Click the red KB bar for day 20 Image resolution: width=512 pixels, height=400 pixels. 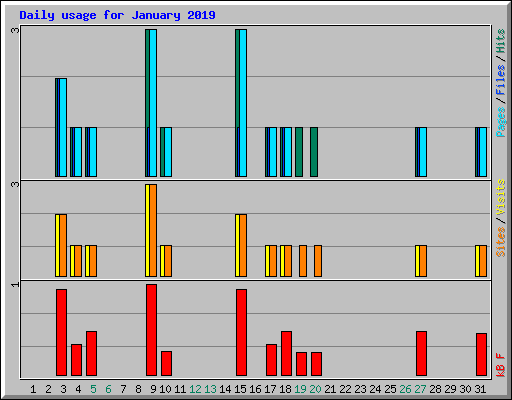316,364
